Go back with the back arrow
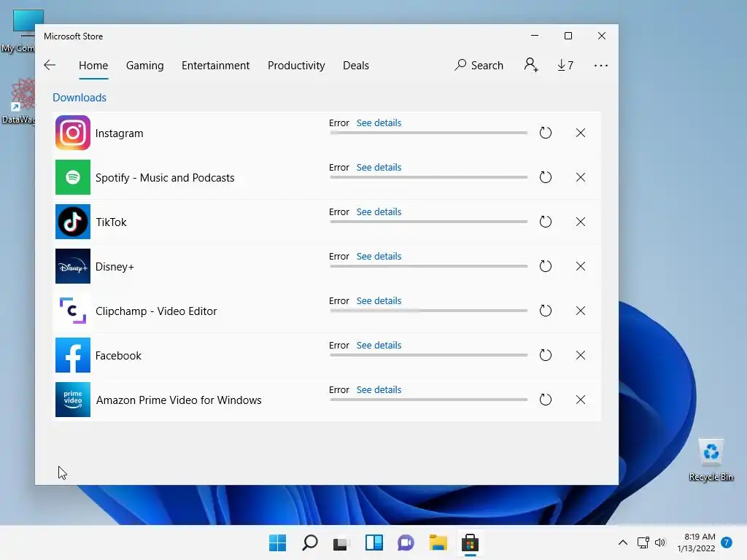This screenshot has width=747, height=560. click(50, 65)
